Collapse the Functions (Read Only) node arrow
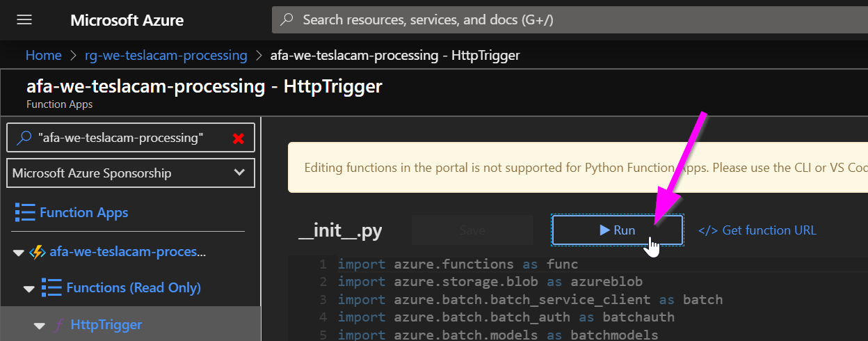Viewport: 868px width, 341px height. coord(29,288)
